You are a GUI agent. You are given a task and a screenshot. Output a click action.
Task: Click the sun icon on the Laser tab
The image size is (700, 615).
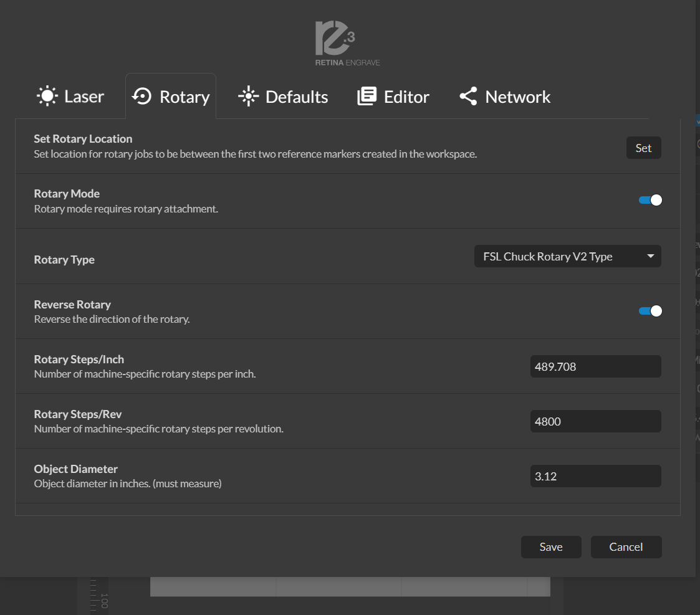tap(47, 97)
